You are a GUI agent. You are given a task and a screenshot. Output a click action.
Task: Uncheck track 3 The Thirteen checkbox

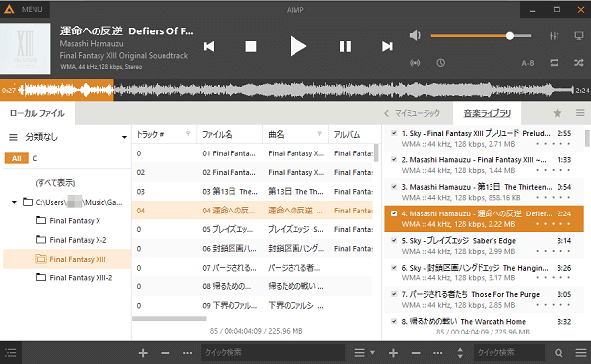[x=394, y=187]
